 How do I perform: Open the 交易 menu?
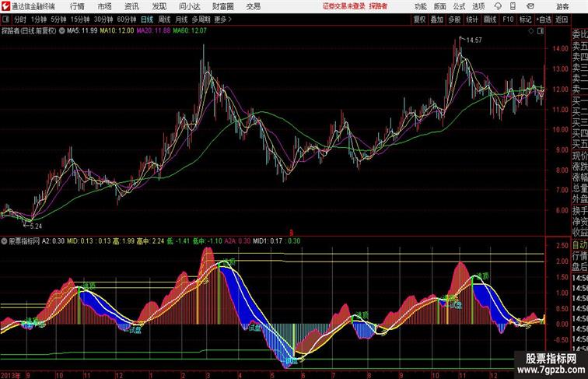pos(253,6)
